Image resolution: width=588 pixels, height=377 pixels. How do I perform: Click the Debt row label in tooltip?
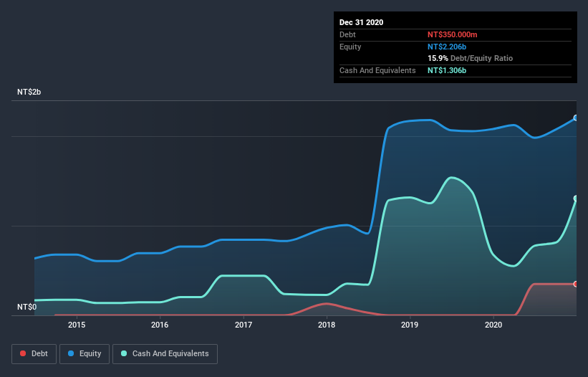click(347, 34)
